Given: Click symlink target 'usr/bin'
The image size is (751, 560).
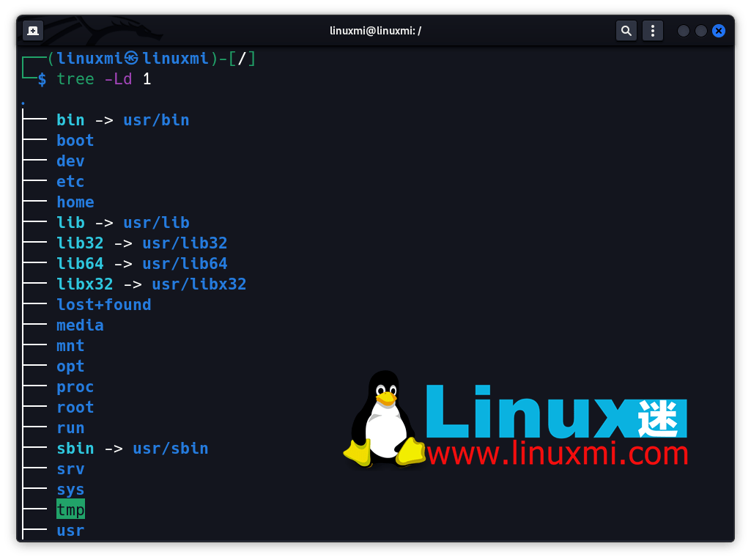Looking at the screenshot, I should pos(156,119).
